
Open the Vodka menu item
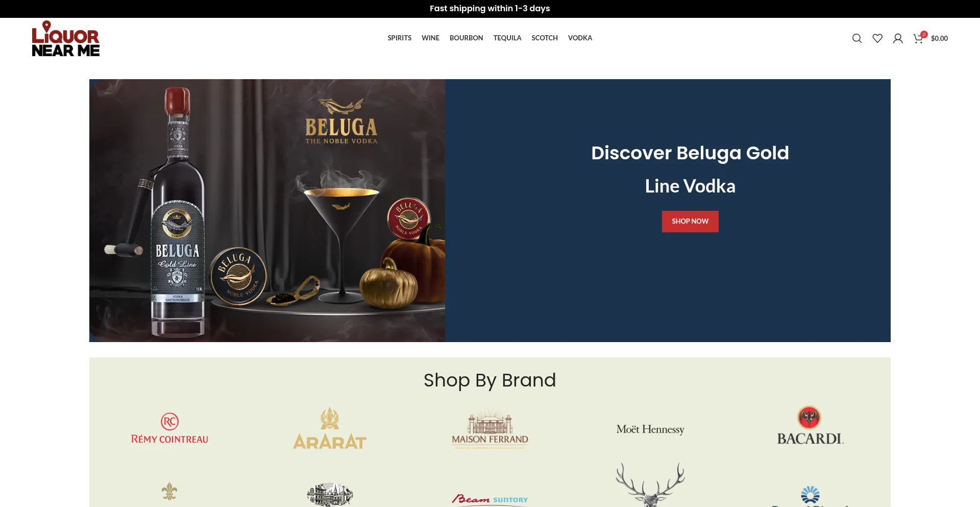click(580, 38)
